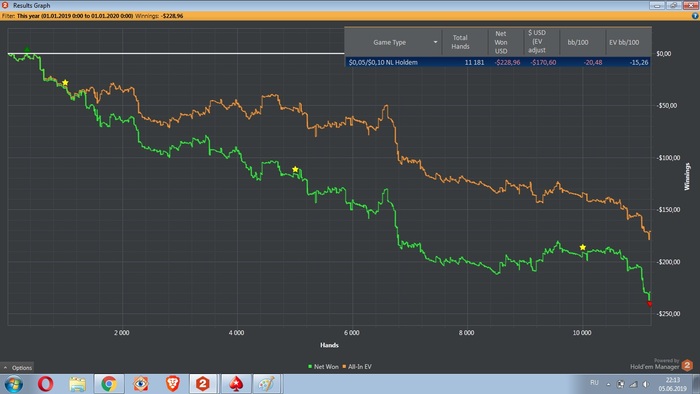Click the green triangle peak marker
700x394 pixels.
(x=27, y=50)
